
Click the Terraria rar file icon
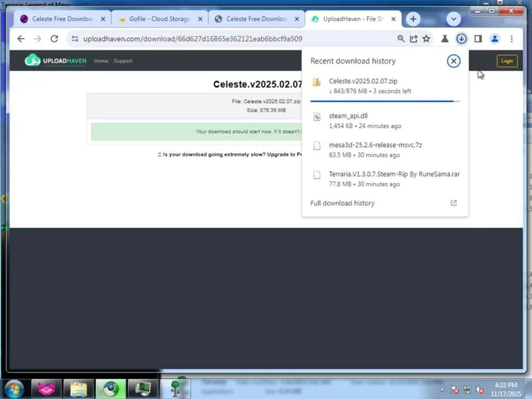coord(316,175)
